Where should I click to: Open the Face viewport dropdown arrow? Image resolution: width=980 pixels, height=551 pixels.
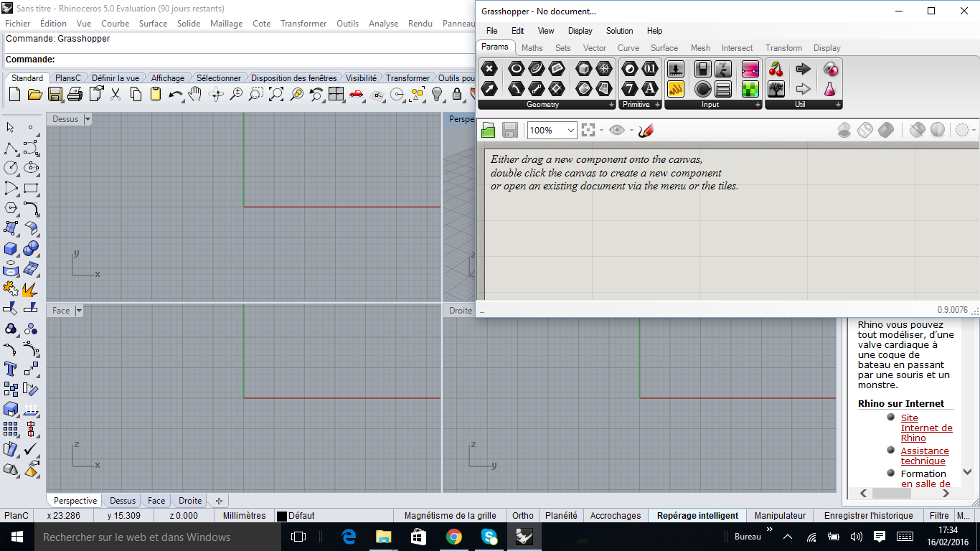79,311
